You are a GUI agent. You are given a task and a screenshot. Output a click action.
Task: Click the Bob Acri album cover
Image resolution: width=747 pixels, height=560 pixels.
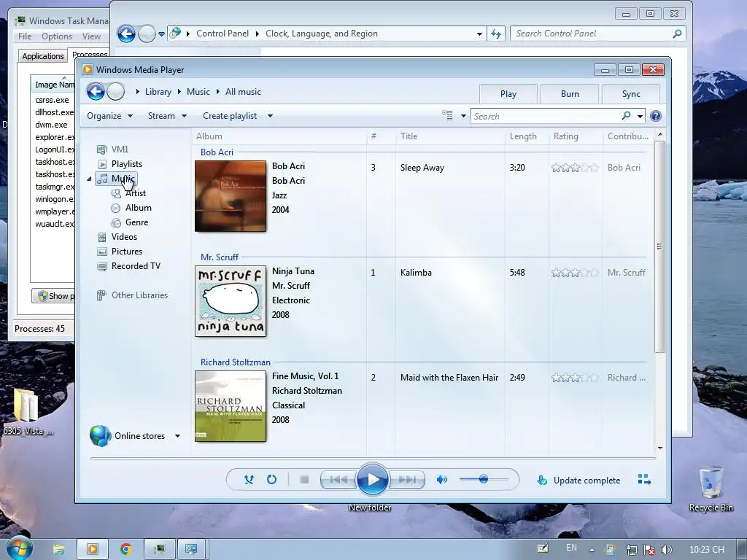231,196
